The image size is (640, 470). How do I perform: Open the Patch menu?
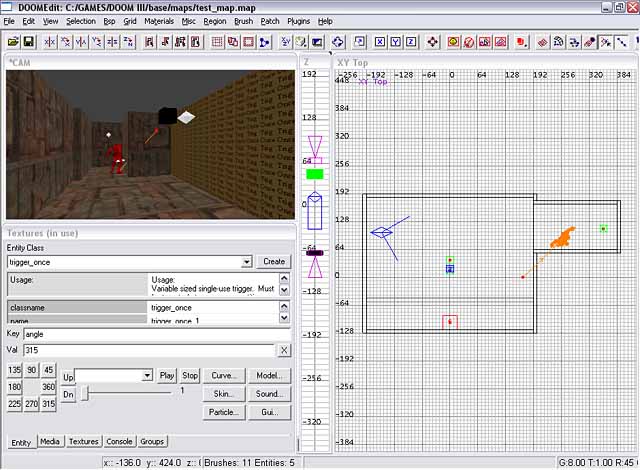click(270, 21)
